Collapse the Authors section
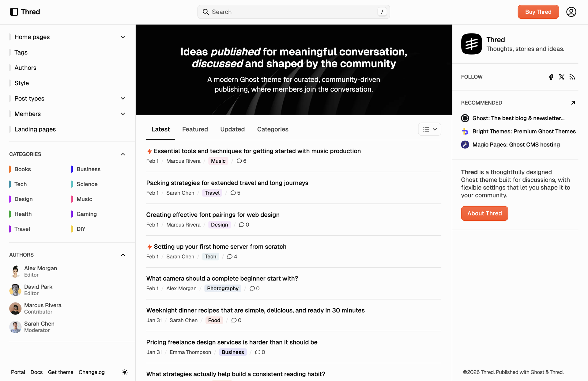Image resolution: width=588 pixels, height=381 pixels. [123, 255]
